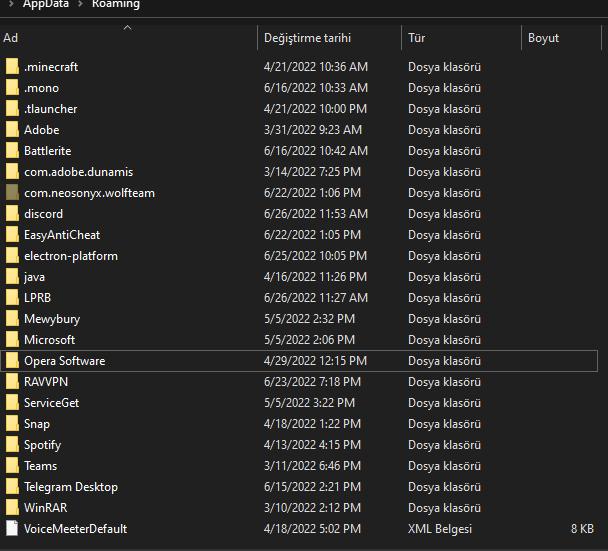This screenshot has width=608, height=551.
Task: Click the Mewybury folder icon
Action: (12, 319)
